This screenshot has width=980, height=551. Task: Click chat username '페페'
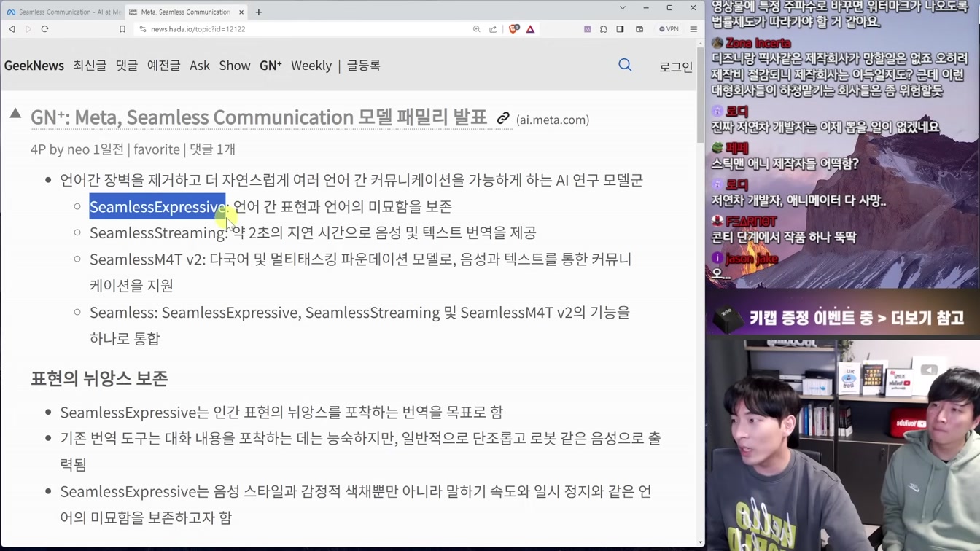pos(737,148)
